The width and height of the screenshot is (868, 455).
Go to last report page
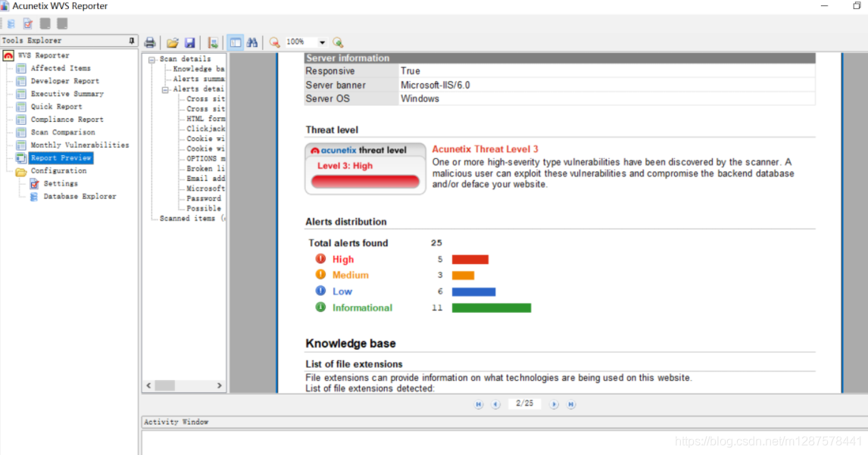tap(571, 404)
